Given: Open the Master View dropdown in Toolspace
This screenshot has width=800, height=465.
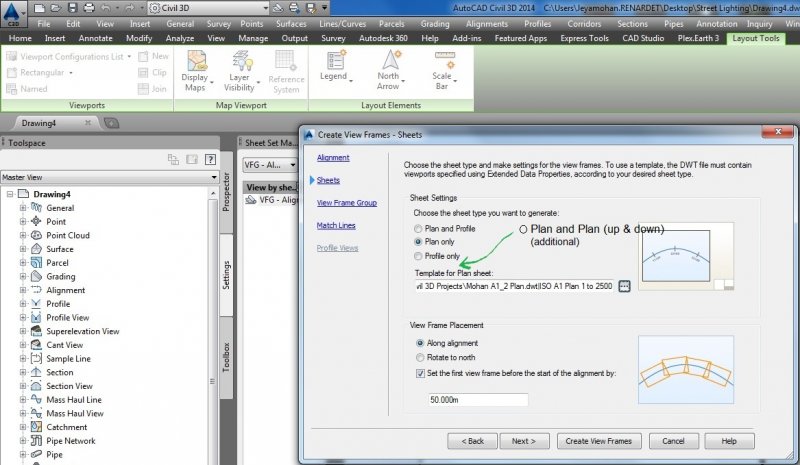Looking at the screenshot, I should tap(214, 178).
